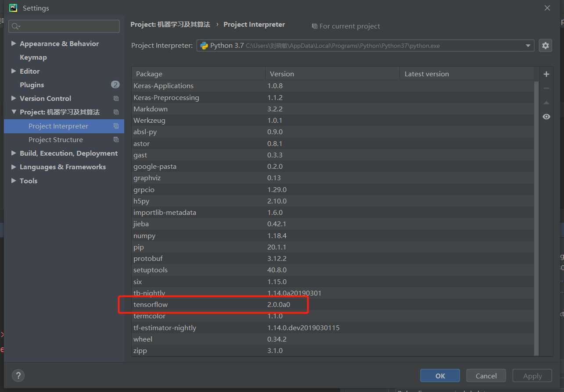Screen dimensions: 564x392
Task: Select the wheel package row
Action: [333, 339]
